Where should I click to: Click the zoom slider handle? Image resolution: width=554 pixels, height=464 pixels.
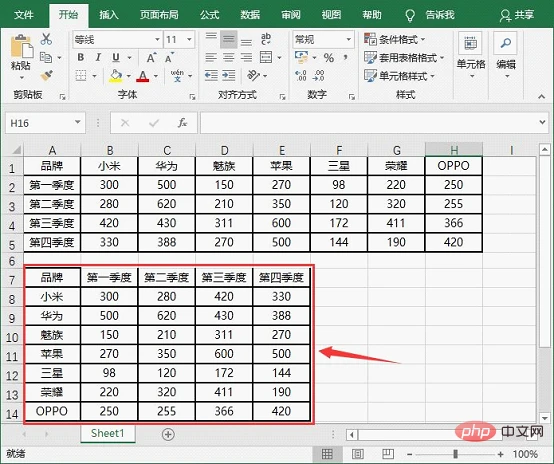[455, 454]
